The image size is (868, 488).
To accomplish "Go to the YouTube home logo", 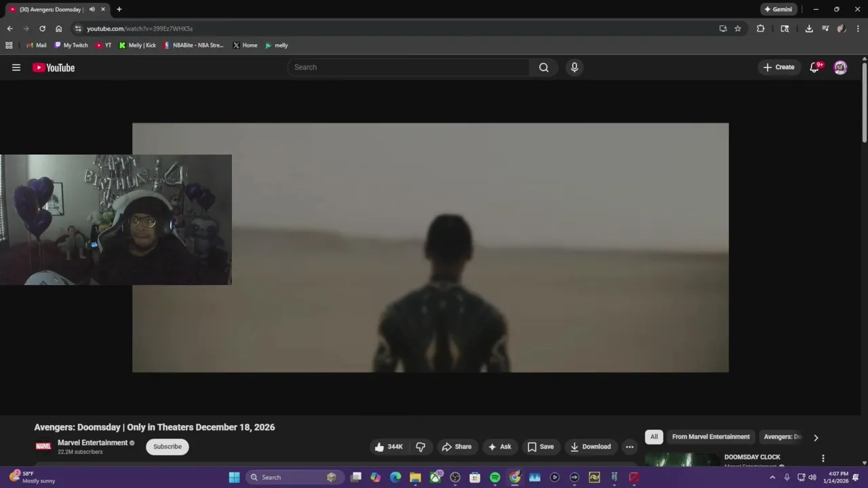I will (54, 67).
